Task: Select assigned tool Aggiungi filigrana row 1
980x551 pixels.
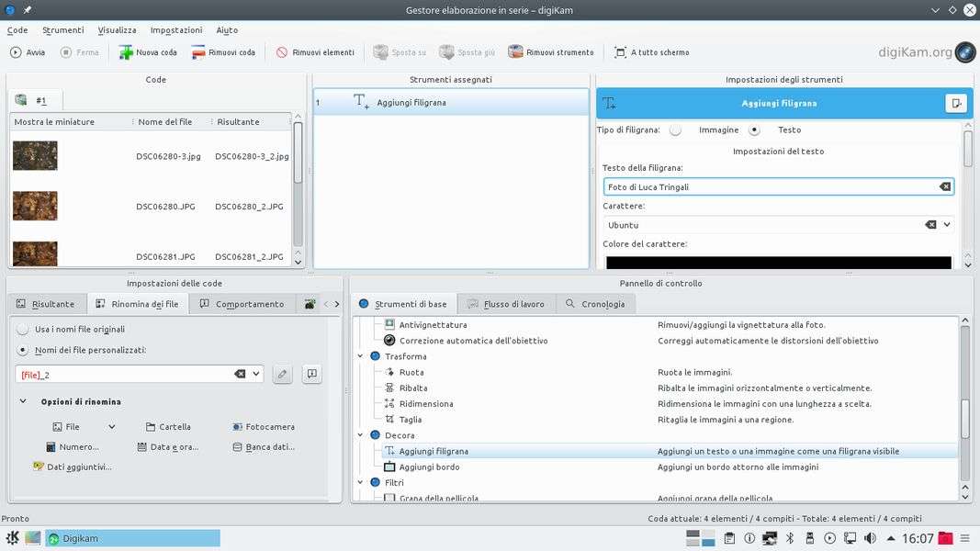Action: coord(451,103)
